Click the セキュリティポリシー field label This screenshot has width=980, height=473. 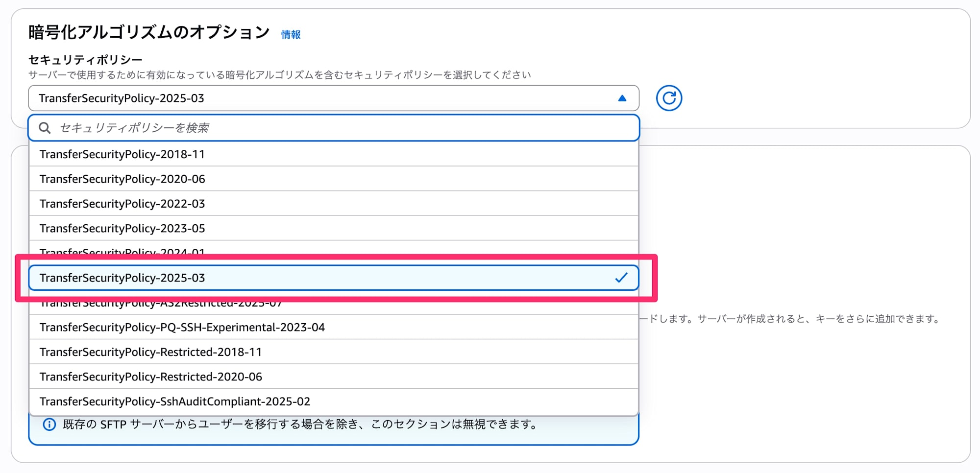85,60
